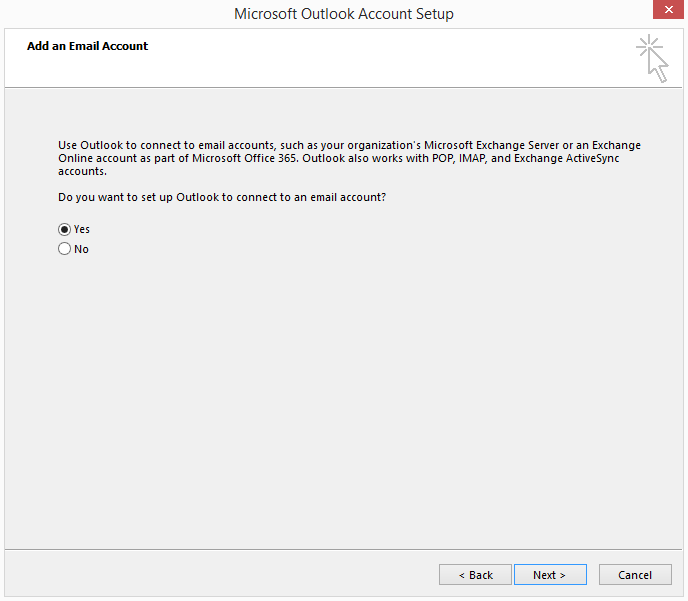Image resolution: width=688 pixels, height=601 pixels.
Task: Click the question about connecting an email account
Action: [x=222, y=197]
